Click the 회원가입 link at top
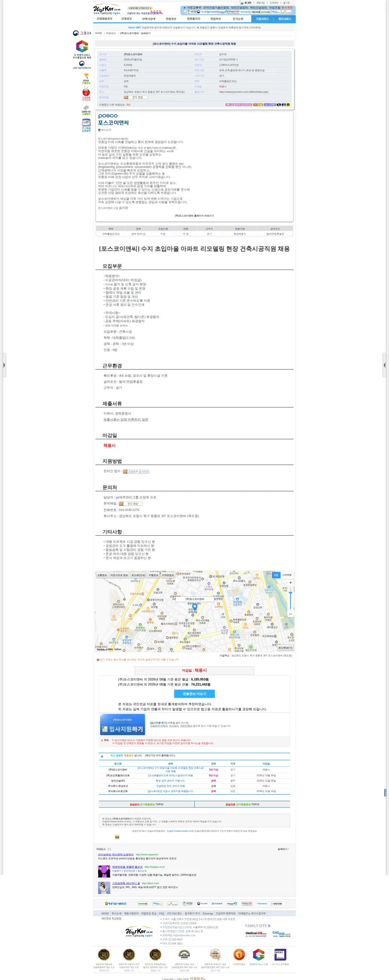 click(x=260, y=3)
